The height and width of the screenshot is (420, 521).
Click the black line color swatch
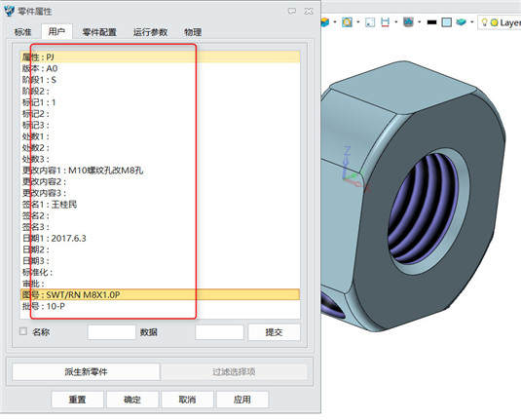pos(431,22)
